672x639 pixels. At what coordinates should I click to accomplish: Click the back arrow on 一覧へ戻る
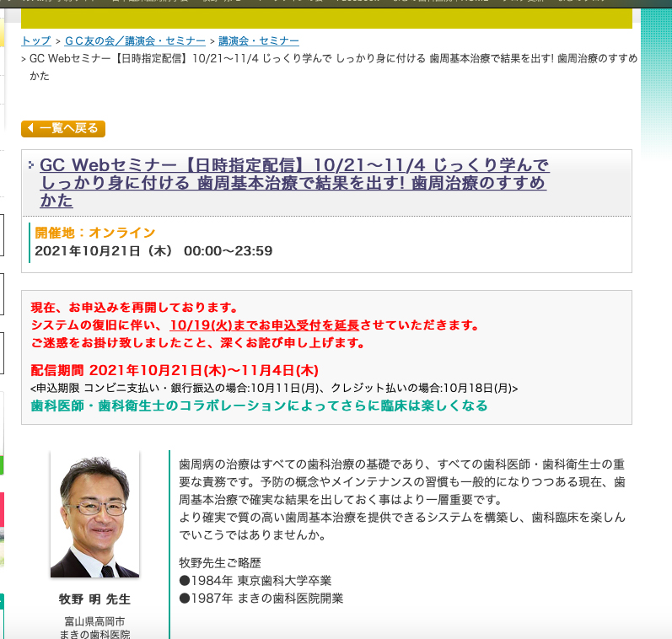[30, 127]
